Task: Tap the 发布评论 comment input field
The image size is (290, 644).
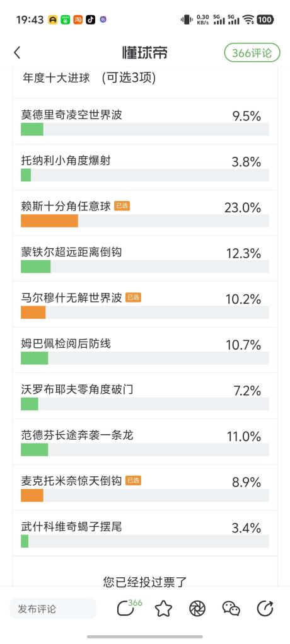Action: [x=53, y=609]
